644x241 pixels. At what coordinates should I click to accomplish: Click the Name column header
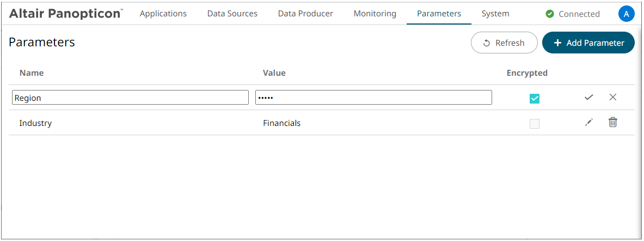point(32,73)
